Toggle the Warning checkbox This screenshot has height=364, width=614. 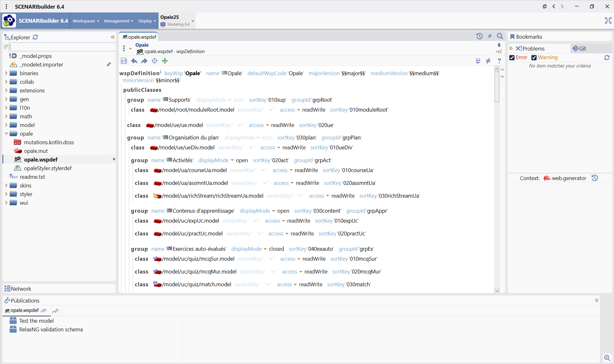[534, 58]
